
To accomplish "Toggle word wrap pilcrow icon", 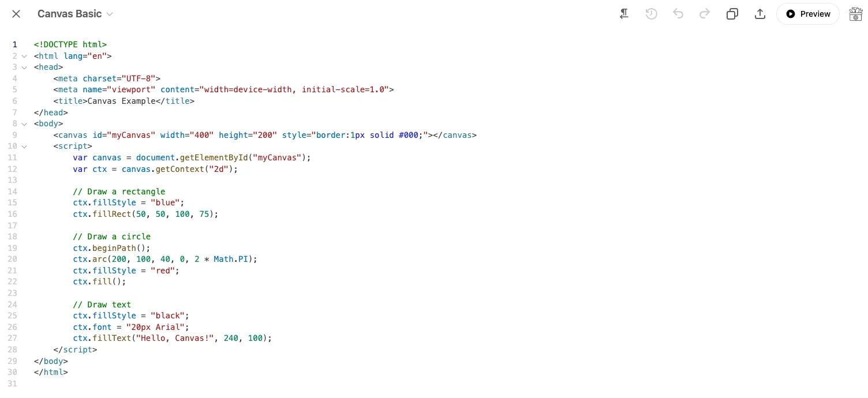I will pos(624,14).
